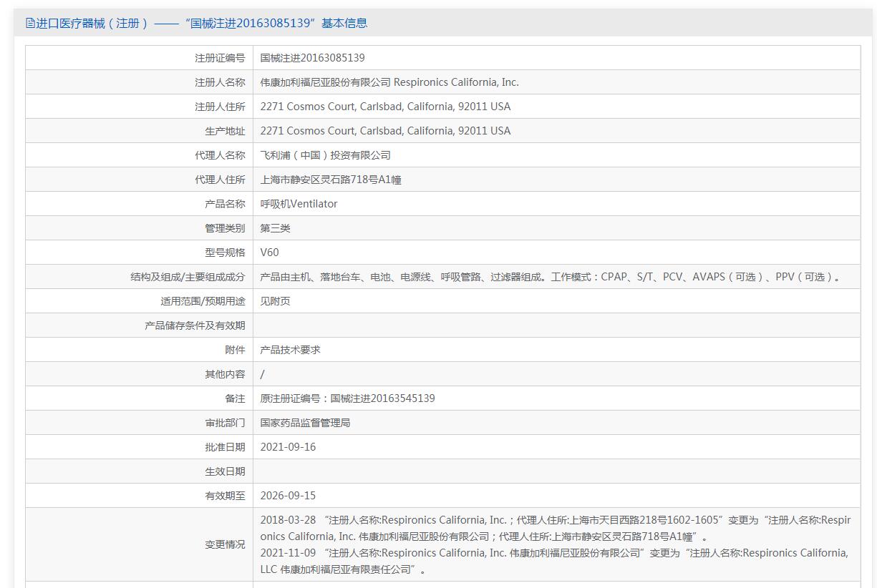Select the composition text starting 产品由主机
Viewport: 877px width, 588px height.
pyautogui.click(x=551, y=277)
